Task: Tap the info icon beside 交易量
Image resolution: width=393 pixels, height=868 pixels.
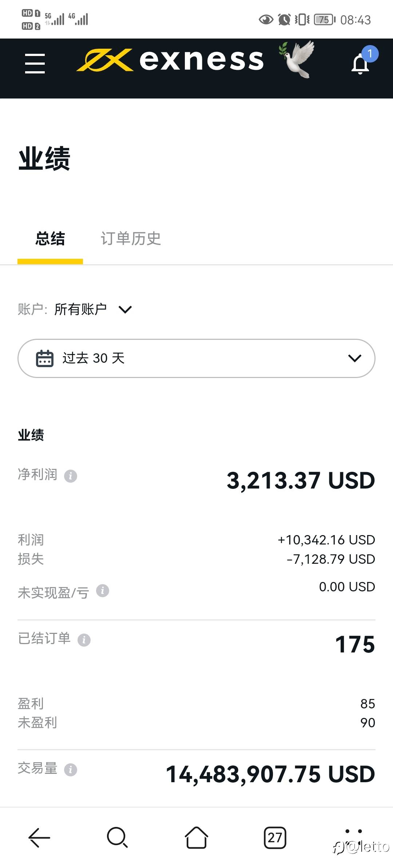Action: [71, 769]
